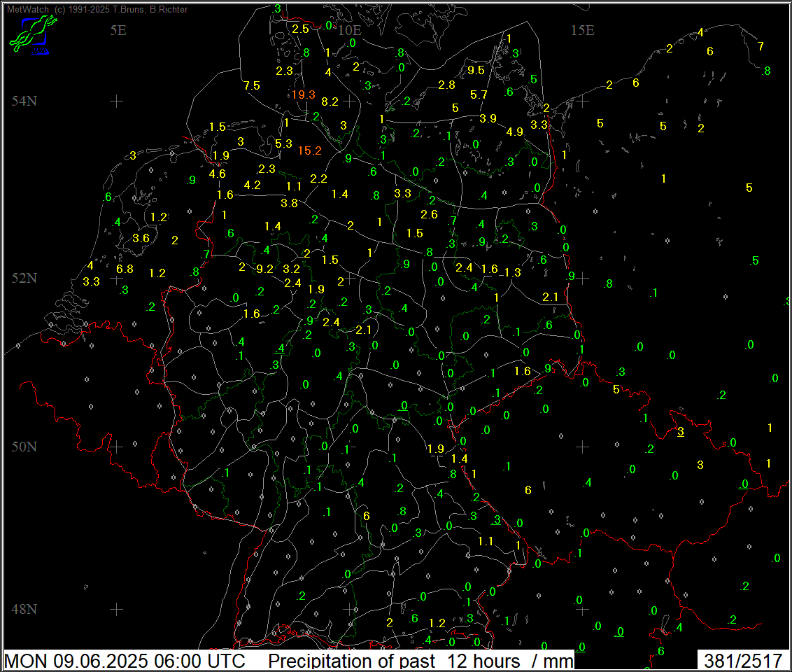Select the orange 19.3 precipitation value
The image size is (792, 672).
point(303,94)
